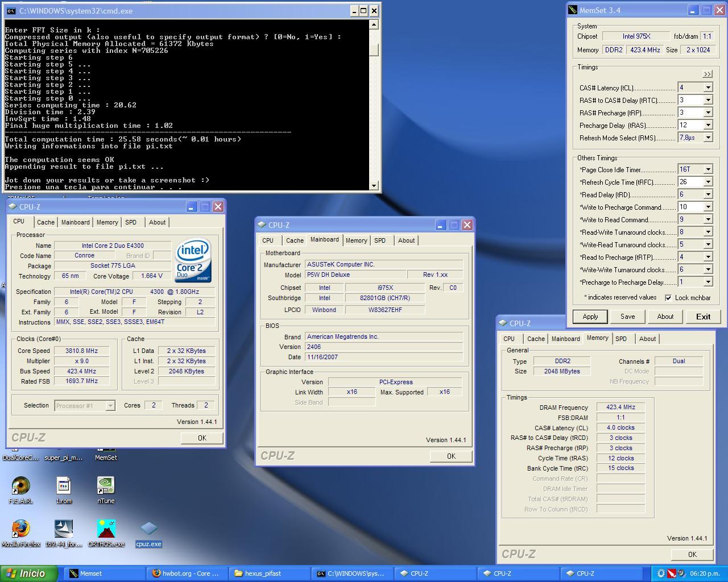Click the cmd.exe scrollbar down arrow
Screen dimensions: 728x582
tap(374, 185)
